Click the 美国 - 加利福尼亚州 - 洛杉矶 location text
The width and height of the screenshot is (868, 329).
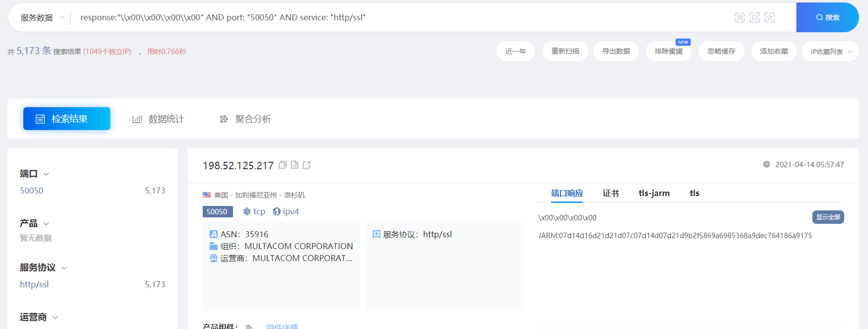259,195
